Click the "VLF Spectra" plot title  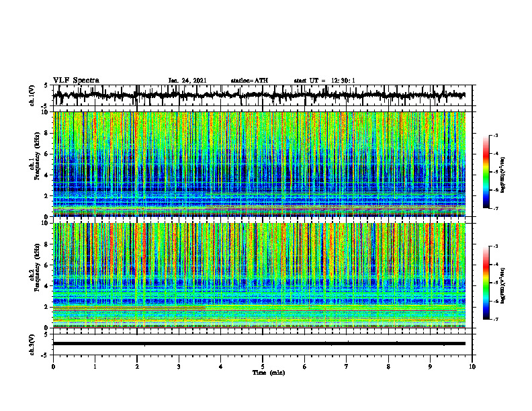(x=76, y=81)
